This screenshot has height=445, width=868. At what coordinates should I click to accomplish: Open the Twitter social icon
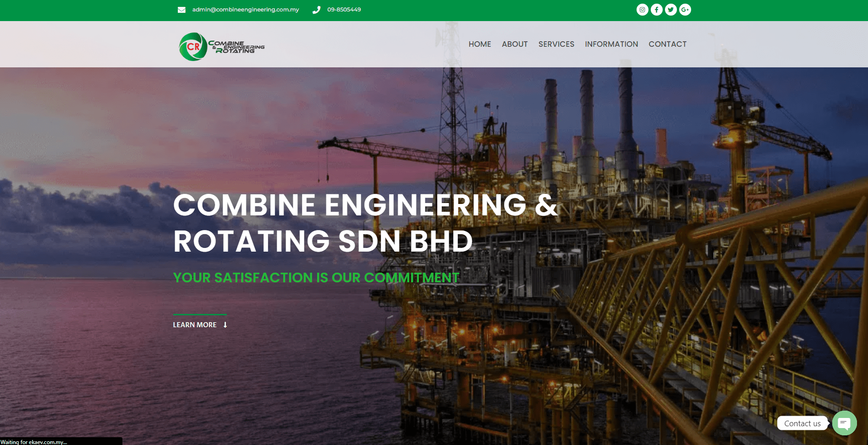point(670,10)
